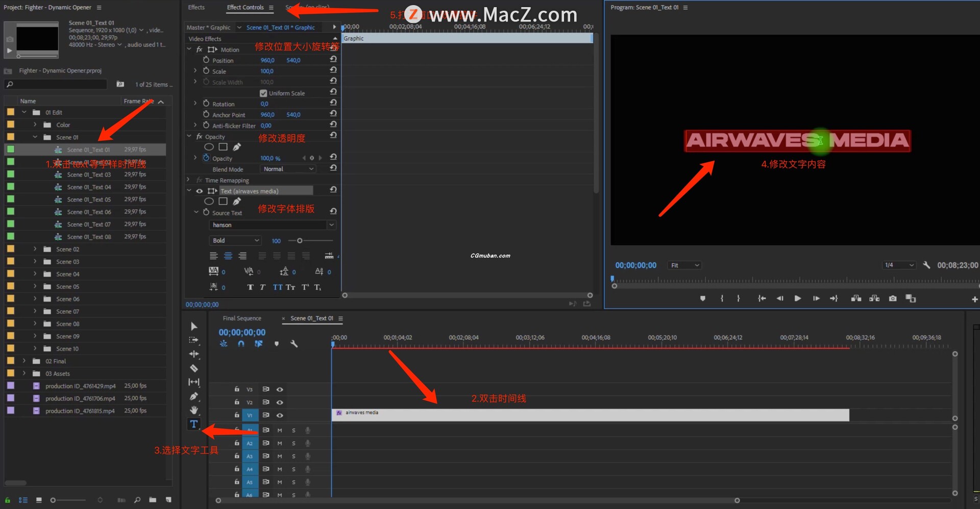Click Step Forward one frame button
Image resolution: width=980 pixels, height=509 pixels.
click(x=816, y=298)
